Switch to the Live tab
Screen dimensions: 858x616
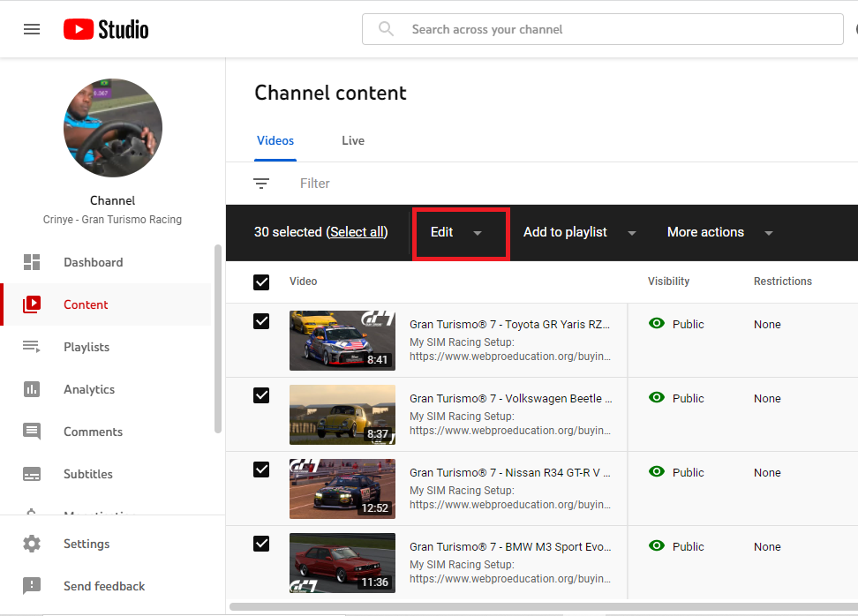353,140
